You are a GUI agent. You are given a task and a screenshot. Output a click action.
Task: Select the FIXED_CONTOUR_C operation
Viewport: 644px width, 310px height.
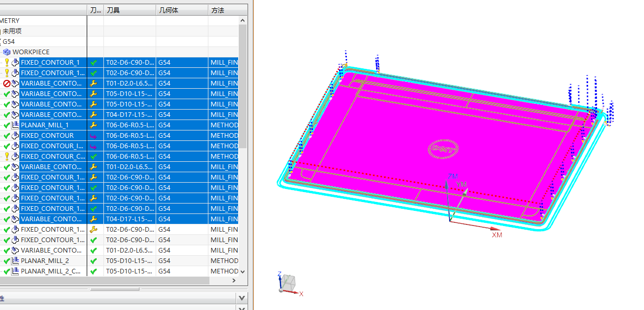[x=53, y=157]
